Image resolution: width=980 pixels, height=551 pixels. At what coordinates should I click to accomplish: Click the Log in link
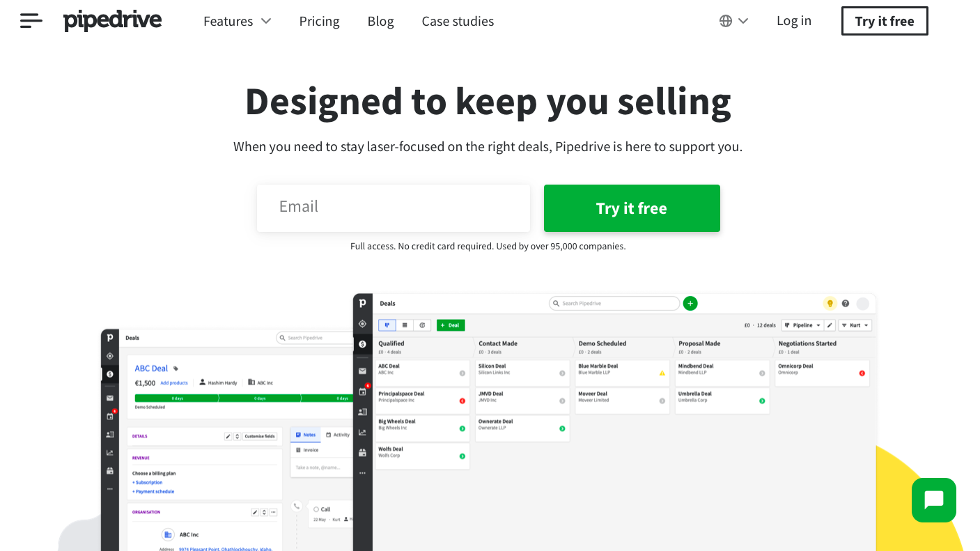(794, 21)
